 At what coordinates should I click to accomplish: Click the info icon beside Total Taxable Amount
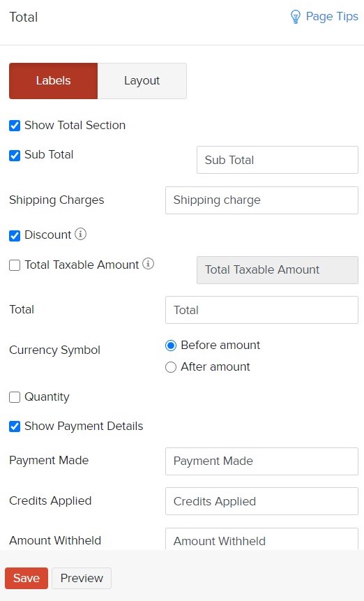[x=148, y=264]
